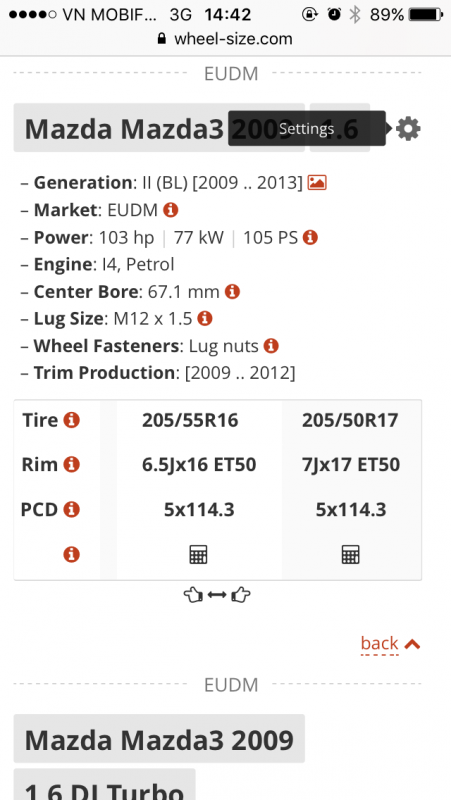Image resolution: width=451 pixels, height=800 pixels.
Task: Open calculator for the 205/50R17 tire
Action: 350,555
